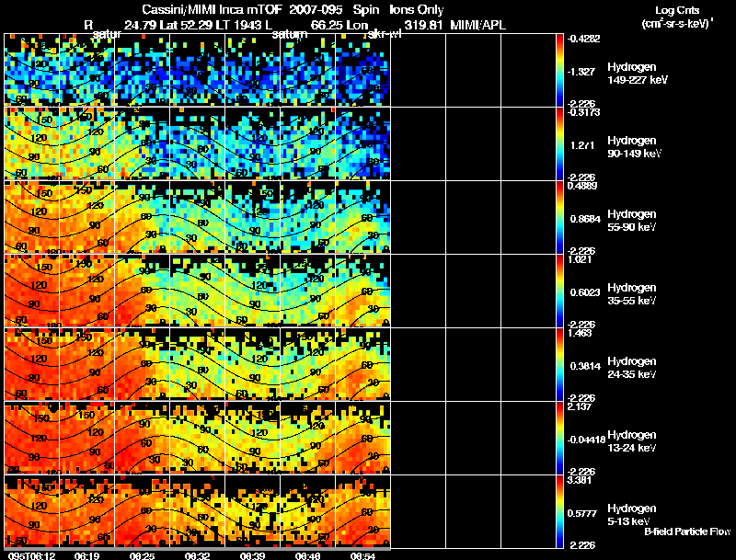
Task: Click the '2.137' color scale maximum
Action: [580, 406]
